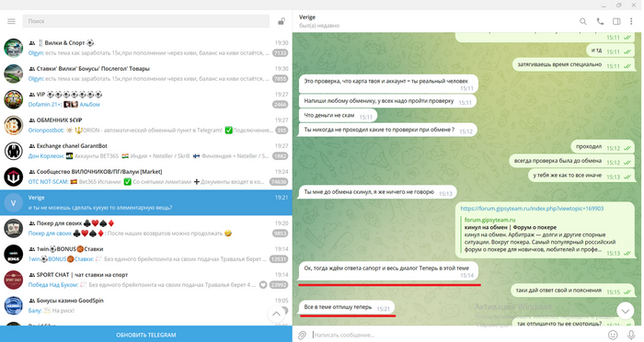Open Сообщество ВИЛОЧНИКОВ/ПГ/Валуи [Market] chat
This screenshot has height=342, width=644.
point(145,177)
